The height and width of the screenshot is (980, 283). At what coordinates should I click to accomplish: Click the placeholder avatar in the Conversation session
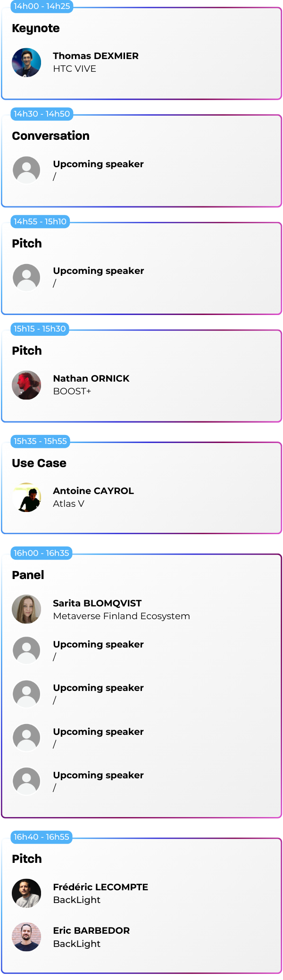pyautogui.click(x=26, y=170)
